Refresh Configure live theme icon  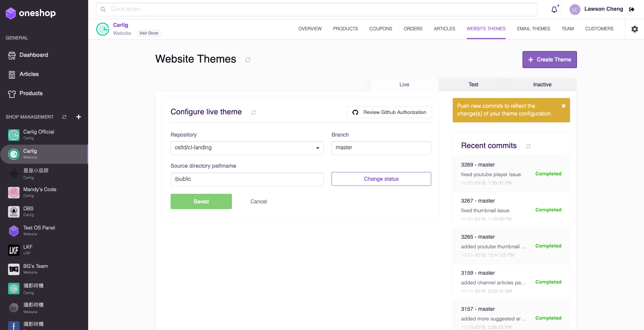point(253,112)
